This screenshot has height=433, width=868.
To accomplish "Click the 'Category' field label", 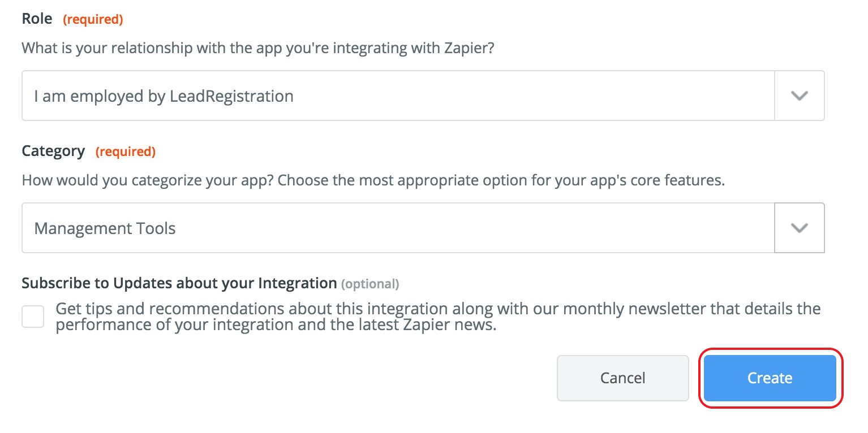I will [53, 151].
